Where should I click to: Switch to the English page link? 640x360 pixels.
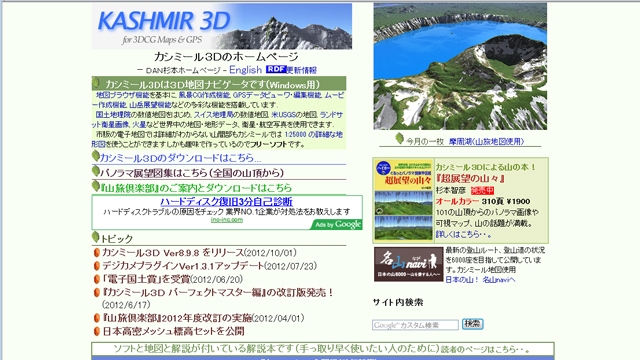(245, 70)
